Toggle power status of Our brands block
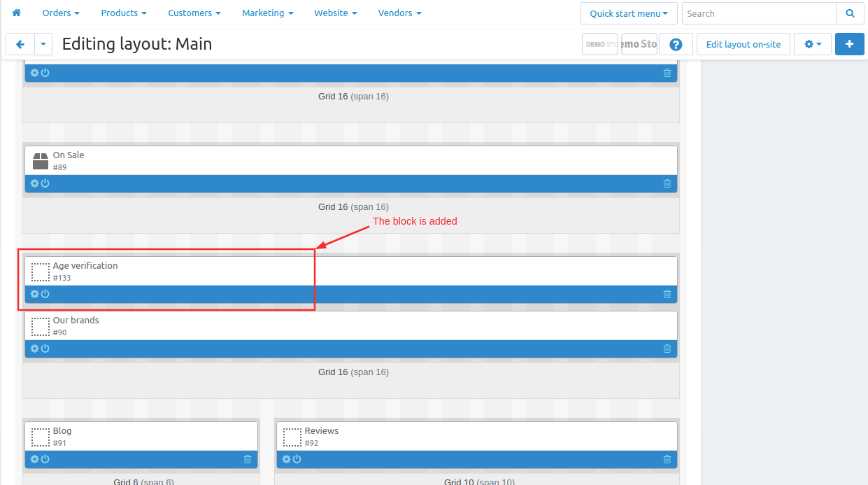The image size is (868, 485). (x=45, y=349)
